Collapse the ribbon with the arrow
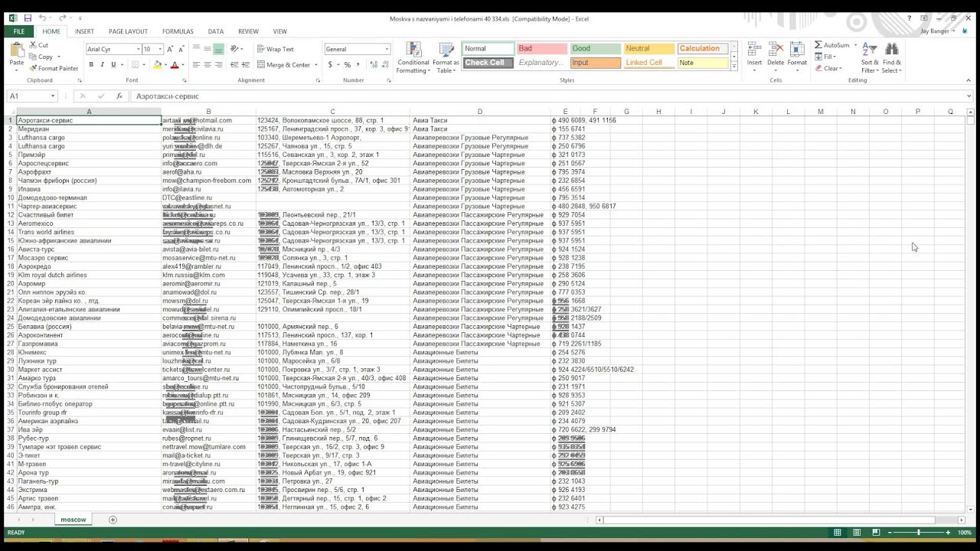 pyautogui.click(x=969, y=80)
